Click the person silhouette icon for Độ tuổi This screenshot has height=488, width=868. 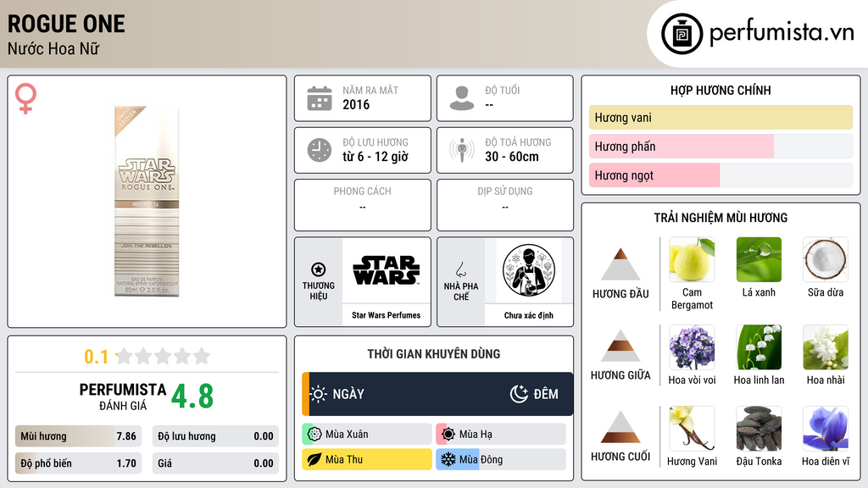point(462,98)
